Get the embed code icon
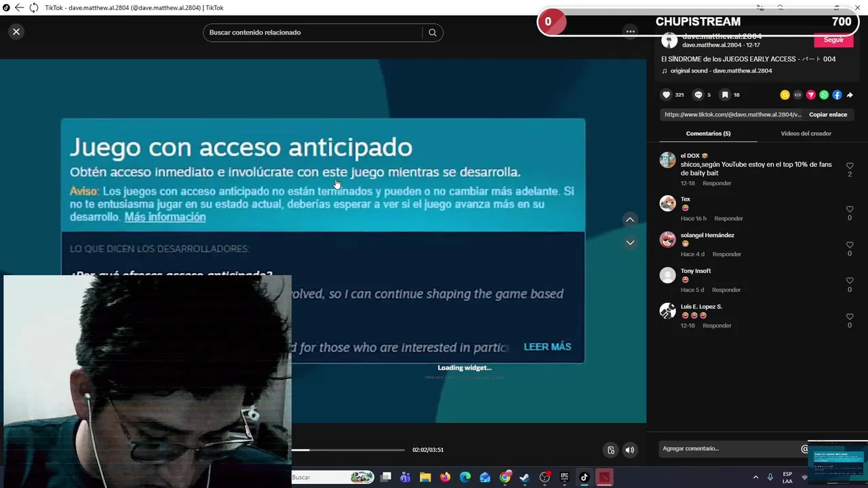The image size is (868, 488). tap(797, 95)
